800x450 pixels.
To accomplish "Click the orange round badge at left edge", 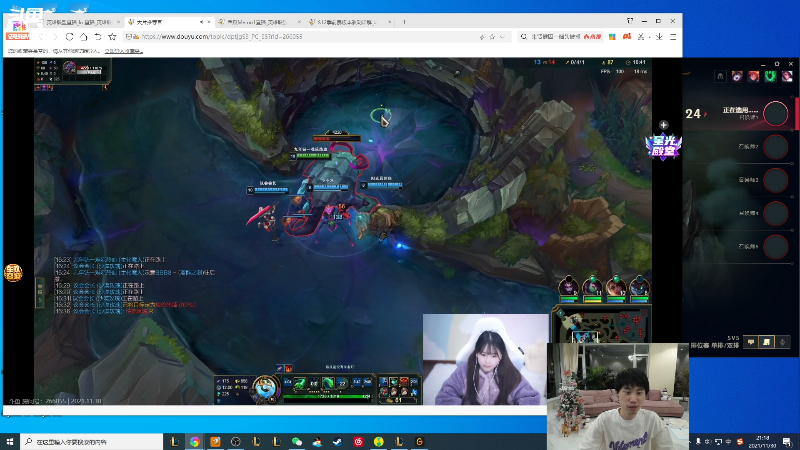I will 13,273.
